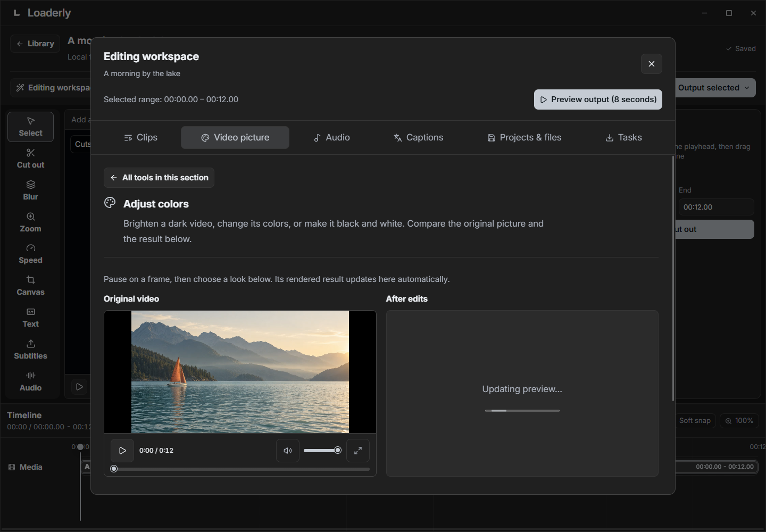Choose the Blur tool
Screen dimensions: 766x532
(30, 190)
